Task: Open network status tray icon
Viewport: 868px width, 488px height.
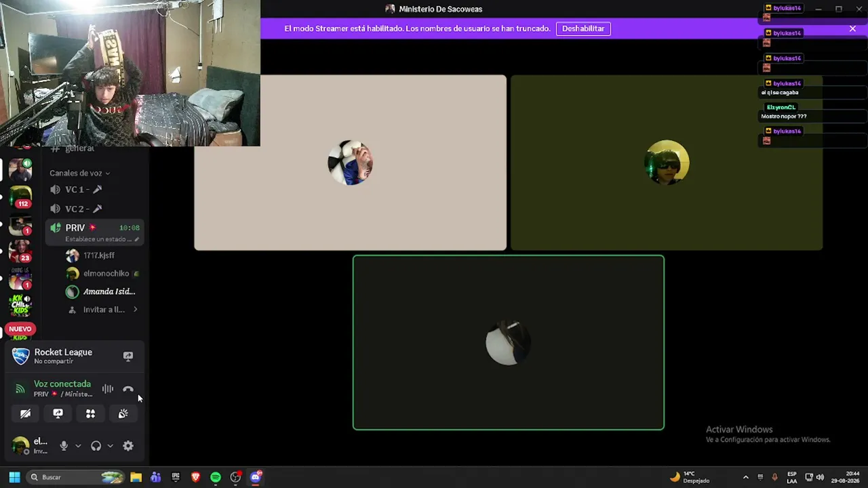Action: tap(809, 477)
